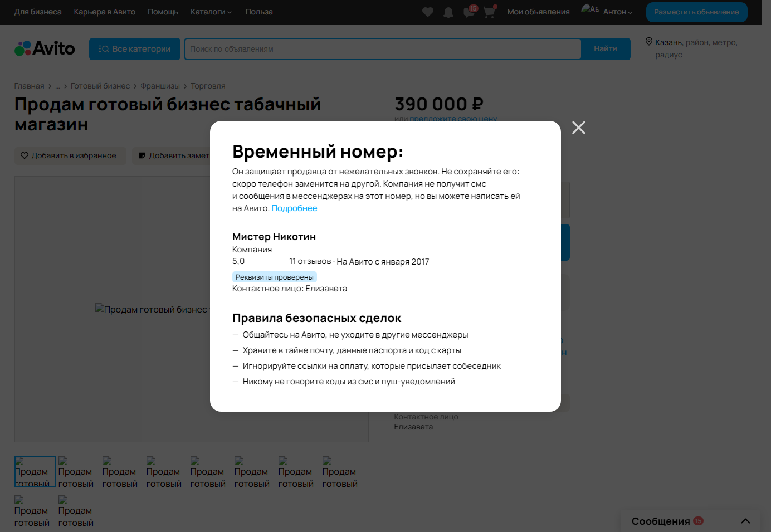Change location from Казань

click(x=696, y=48)
